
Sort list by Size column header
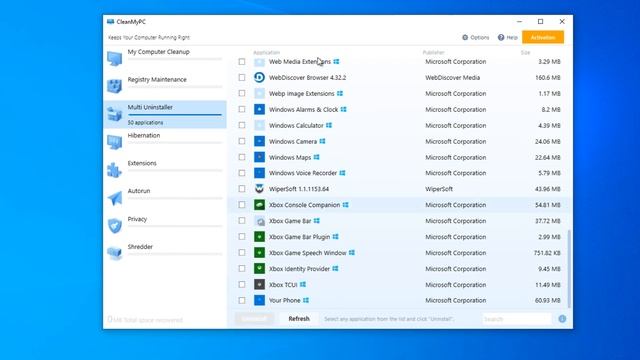[x=525, y=52]
